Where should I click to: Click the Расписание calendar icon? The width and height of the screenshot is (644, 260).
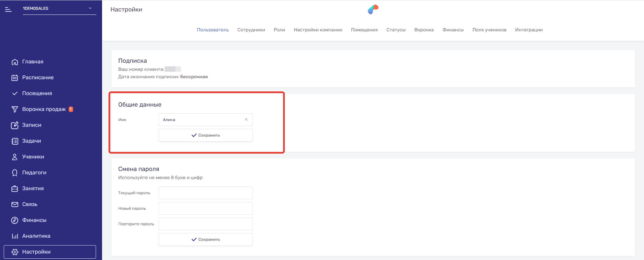(x=14, y=78)
